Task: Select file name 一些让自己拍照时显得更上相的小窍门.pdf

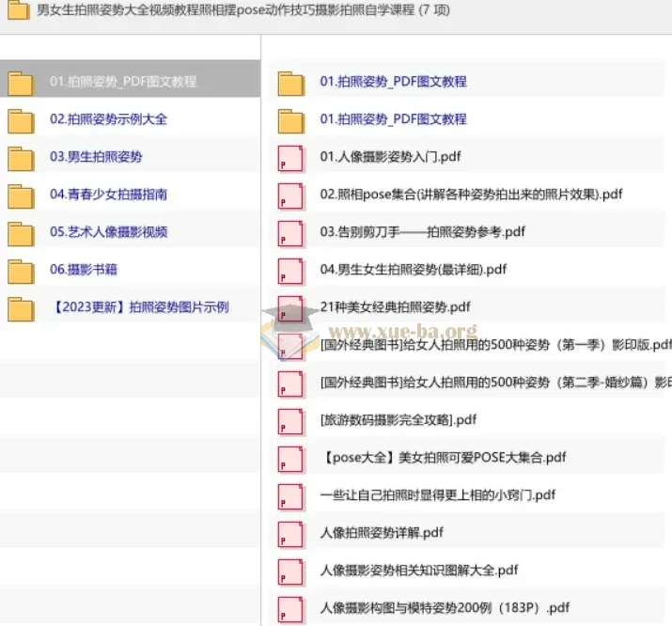Action: [438, 495]
